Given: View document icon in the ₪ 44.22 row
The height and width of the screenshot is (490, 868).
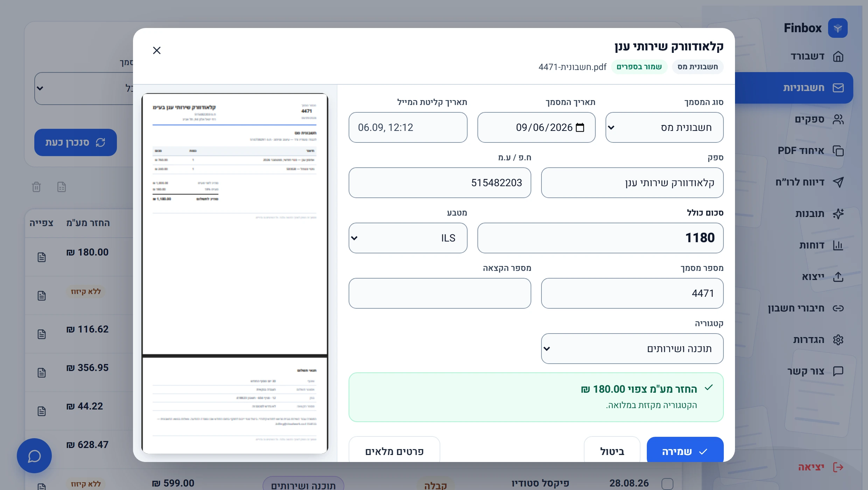Looking at the screenshot, I should click(42, 411).
